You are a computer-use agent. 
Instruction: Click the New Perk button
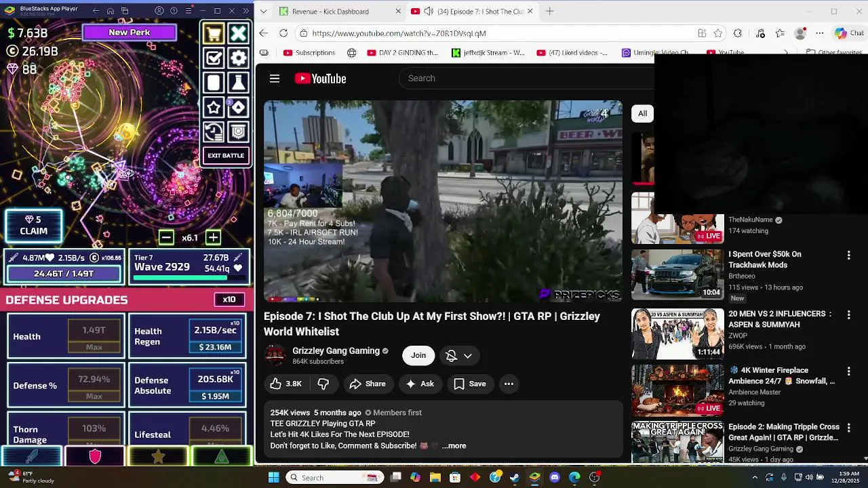(130, 33)
